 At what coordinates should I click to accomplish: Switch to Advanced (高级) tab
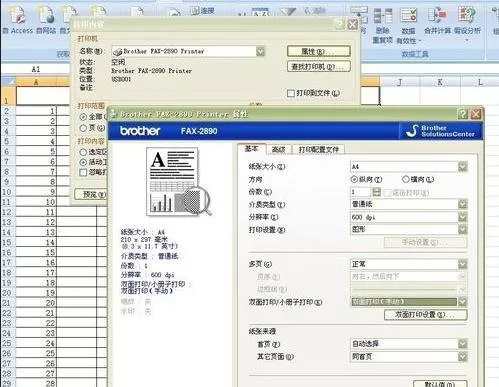point(279,149)
